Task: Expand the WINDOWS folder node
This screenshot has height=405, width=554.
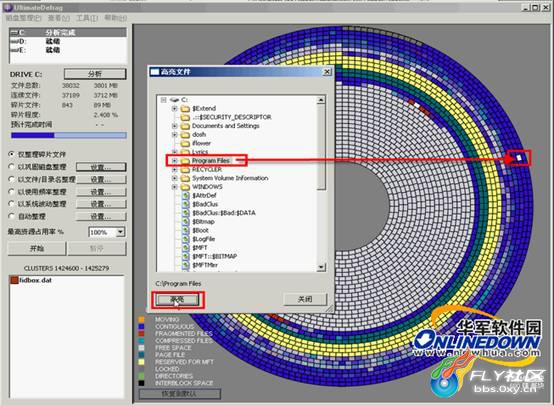Action: click(x=175, y=187)
